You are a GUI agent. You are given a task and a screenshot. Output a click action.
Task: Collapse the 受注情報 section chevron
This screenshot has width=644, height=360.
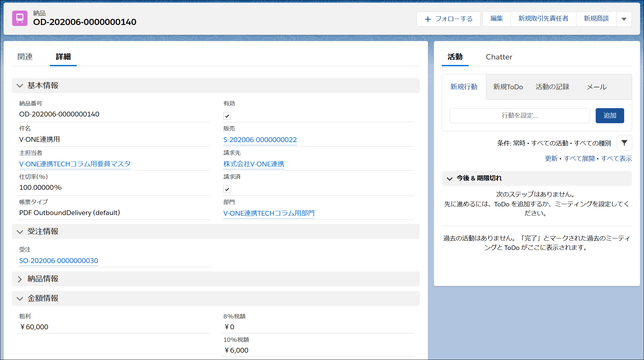click(20, 232)
